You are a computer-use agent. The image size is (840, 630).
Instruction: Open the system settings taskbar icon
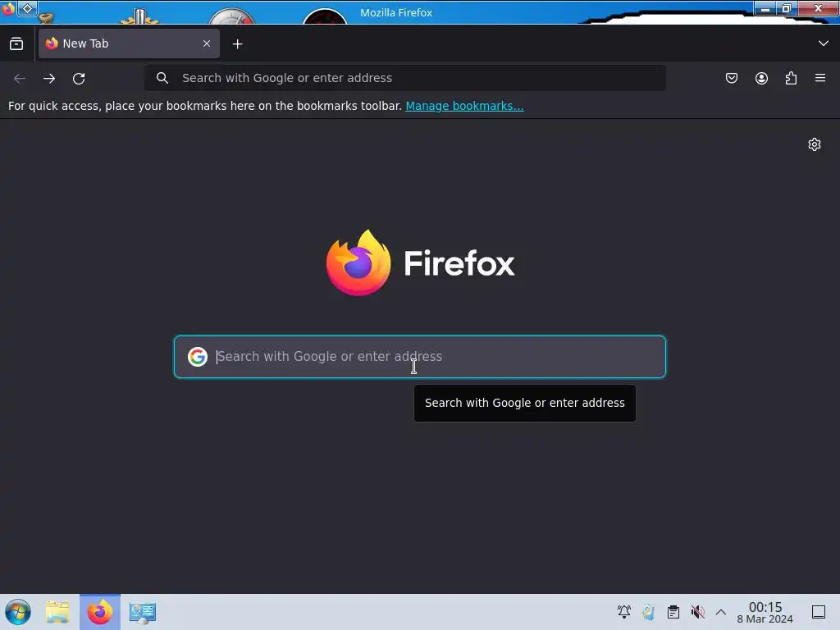tap(143, 612)
